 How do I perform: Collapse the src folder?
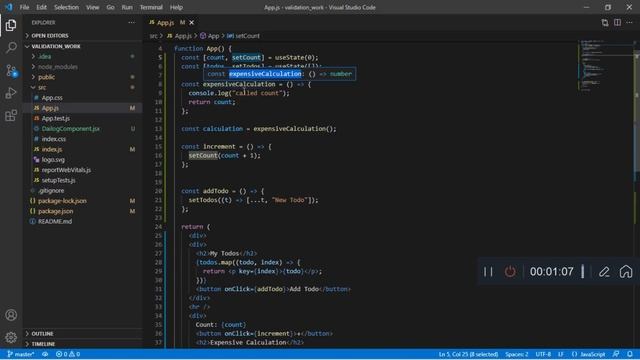[42, 87]
